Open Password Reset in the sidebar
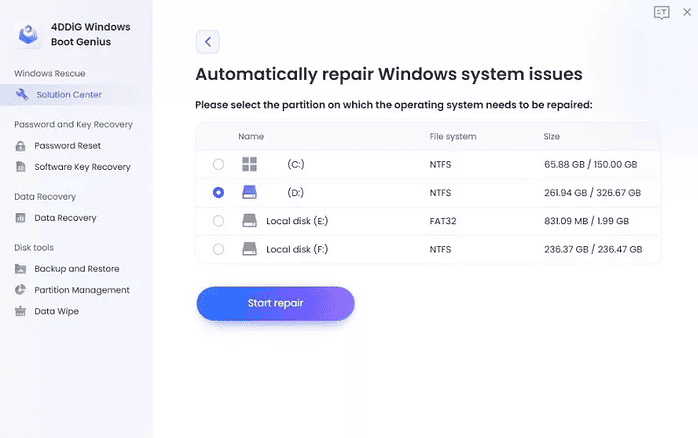The height and width of the screenshot is (438, 698). click(x=67, y=146)
